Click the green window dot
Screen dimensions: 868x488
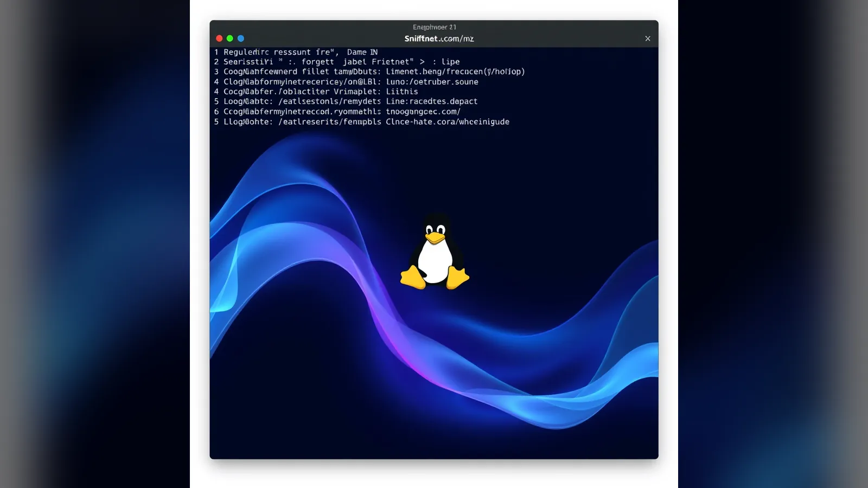point(230,38)
